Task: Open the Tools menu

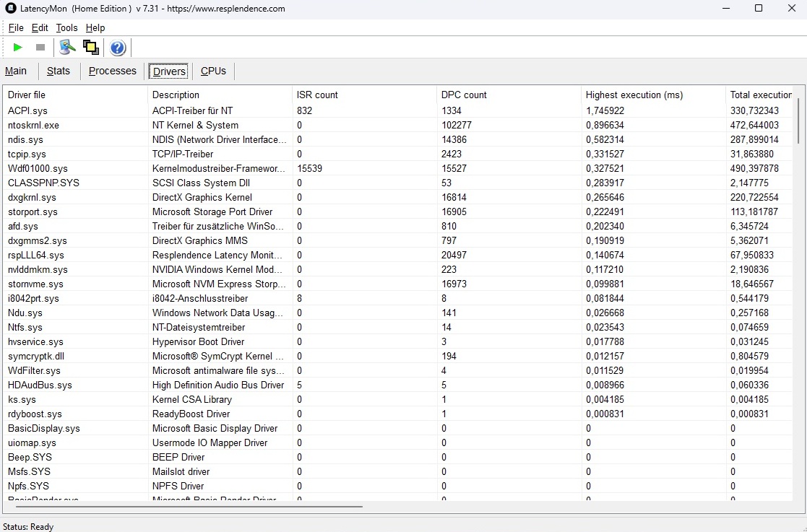Action: [x=66, y=28]
